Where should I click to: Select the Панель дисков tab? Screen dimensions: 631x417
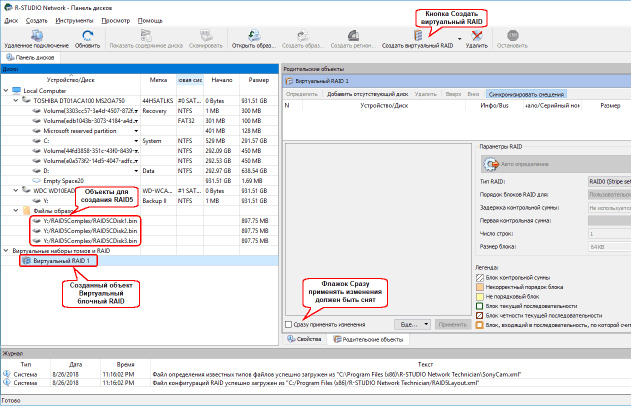point(31,58)
